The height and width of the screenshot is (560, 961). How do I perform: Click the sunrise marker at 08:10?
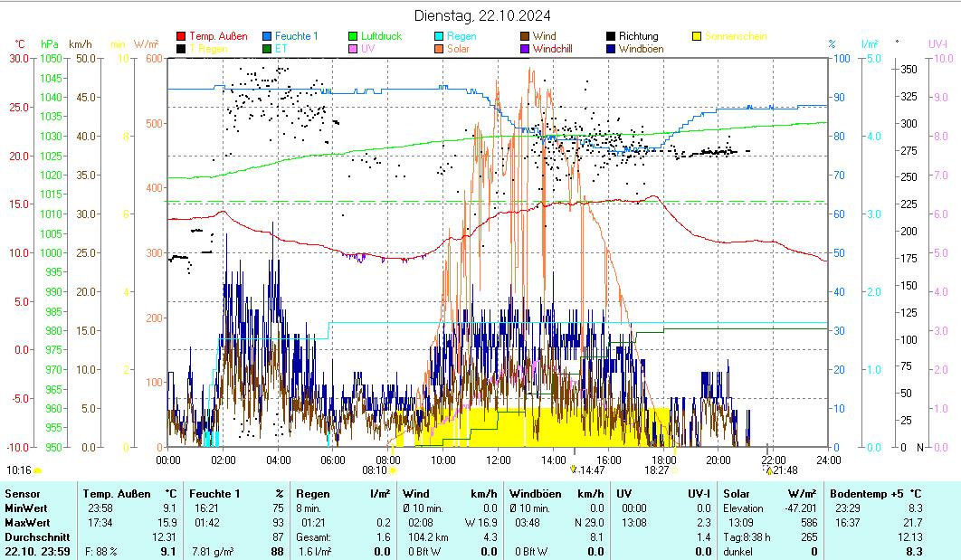pyautogui.click(x=392, y=470)
